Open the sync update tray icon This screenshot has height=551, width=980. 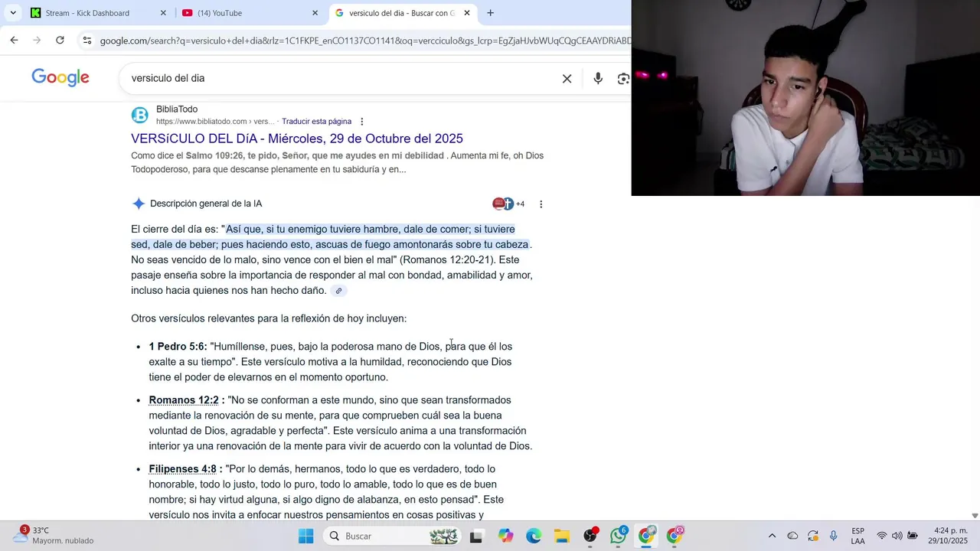(813, 536)
